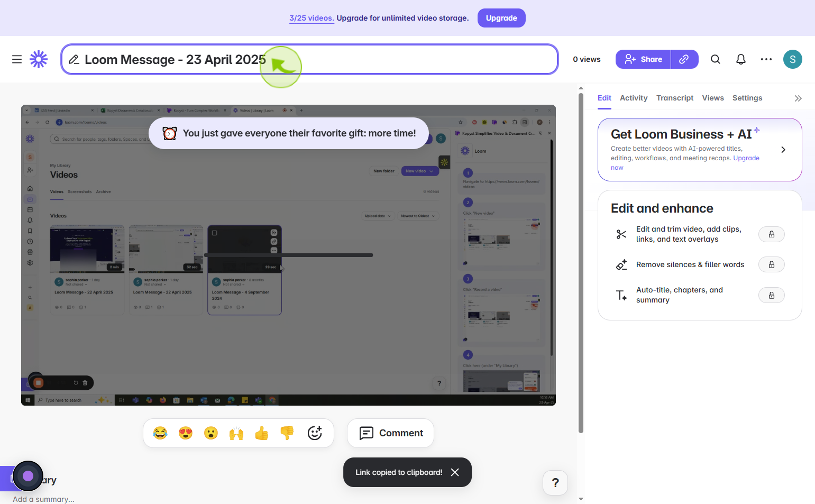
Task: Open the add custom emoji reaction picker
Action: [x=315, y=433]
